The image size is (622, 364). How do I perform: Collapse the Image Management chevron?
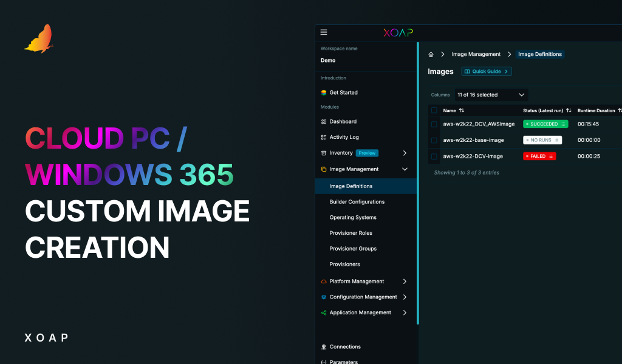pos(405,169)
